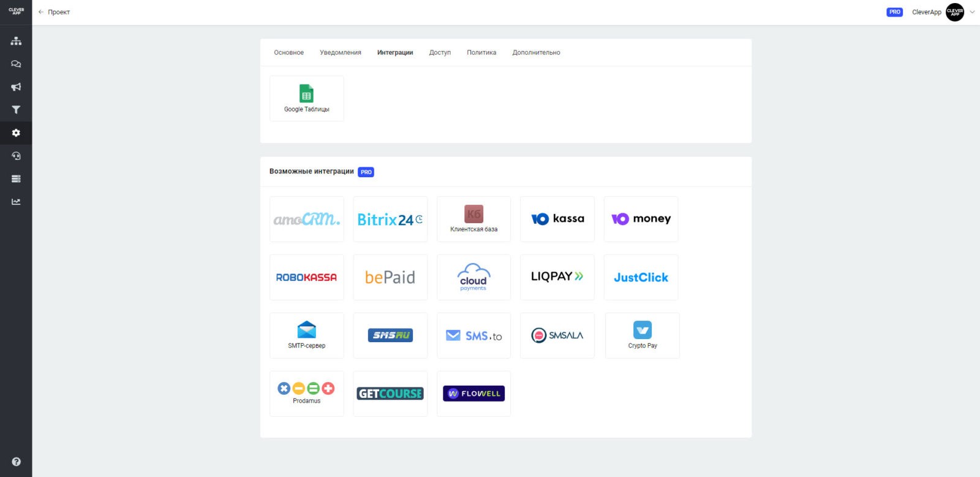
Task: Select the GetCourse integration card
Action: pos(390,394)
